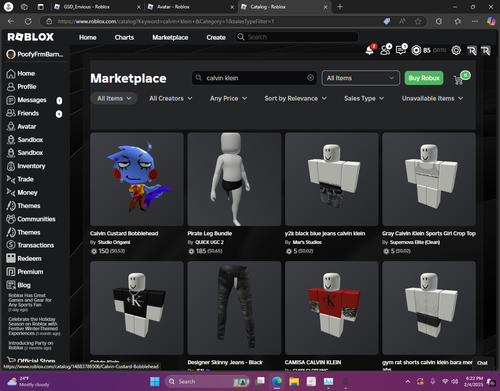Open the settings gear in Roblox header
This screenshot has height=391, width=500.
pyautogui.click(x=456, y=50)
